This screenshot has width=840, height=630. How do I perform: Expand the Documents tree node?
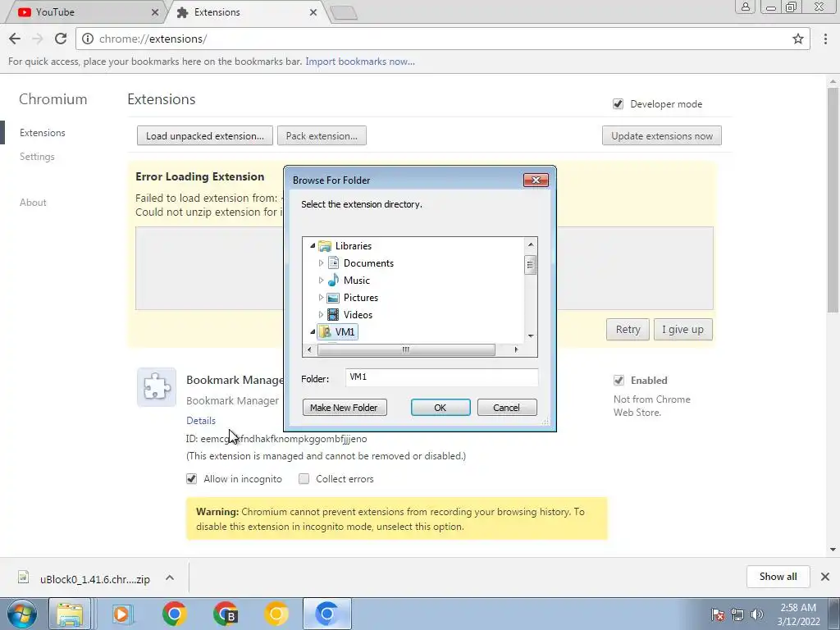(321, 263)
